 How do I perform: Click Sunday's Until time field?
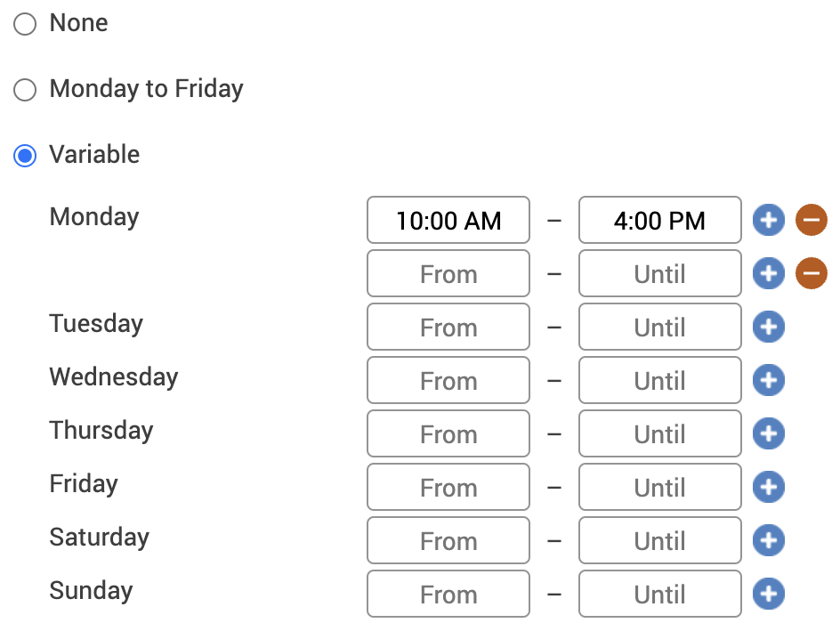point(659,594)
